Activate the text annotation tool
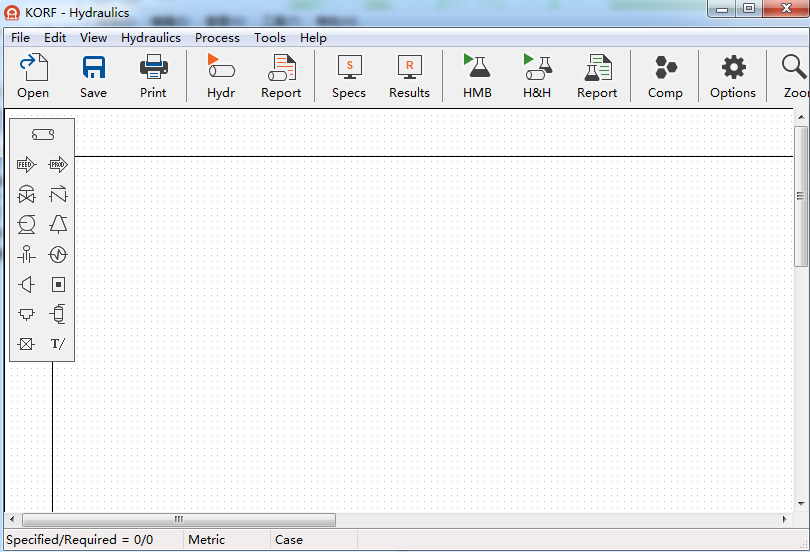810x552 pixels. tap(58, 344)
